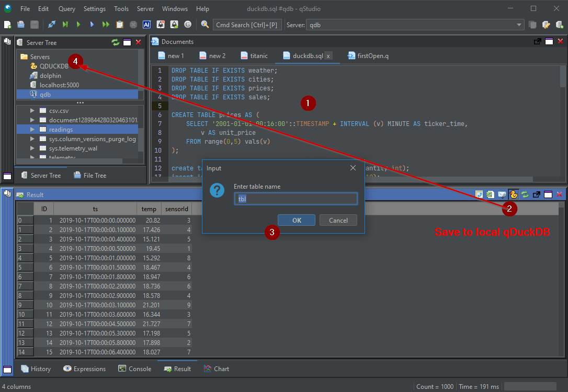Switch to the titanic document tab
Viewport: 568px width, 392px height.
coord(254,56)
